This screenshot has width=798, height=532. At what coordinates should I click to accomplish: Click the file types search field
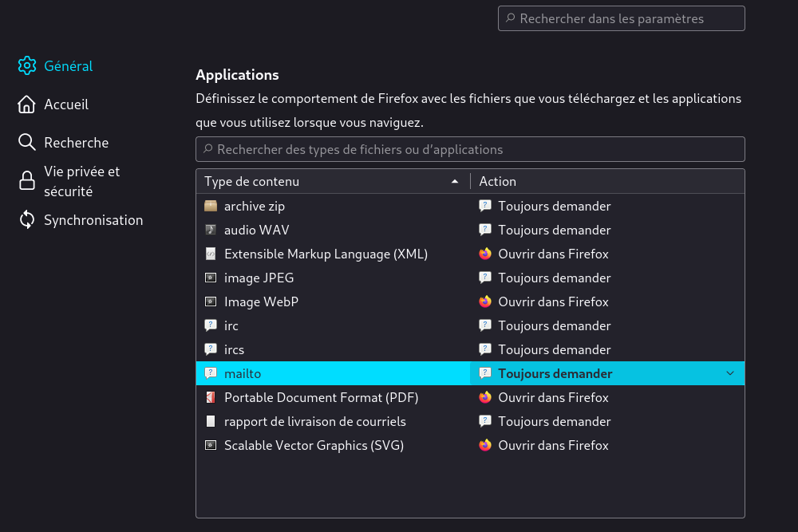pyautogui.click(x=470, y=149)
